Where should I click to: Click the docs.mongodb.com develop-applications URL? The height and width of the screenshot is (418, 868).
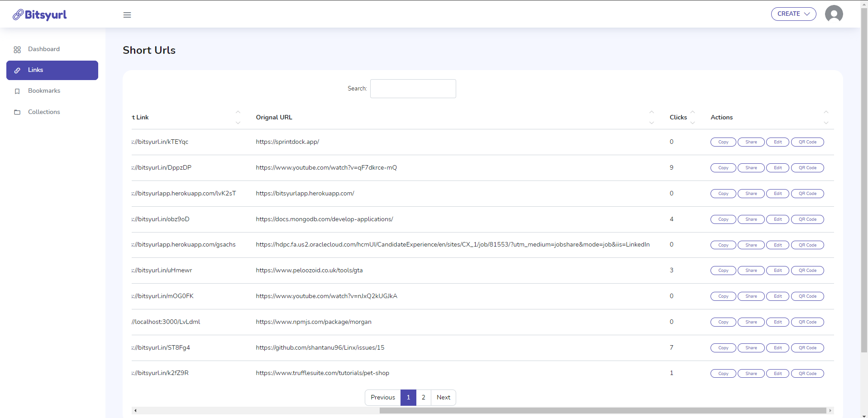[x=324, y=219]
